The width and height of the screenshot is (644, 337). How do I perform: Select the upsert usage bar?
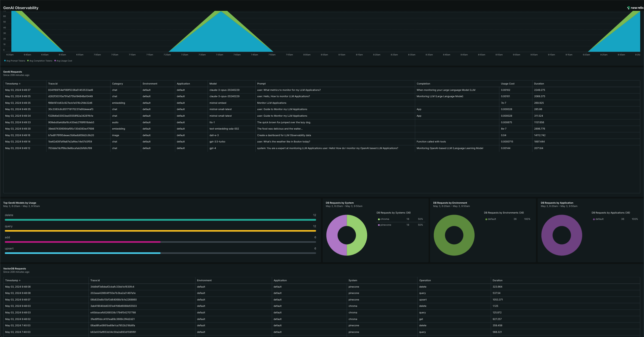click(160, 253)
